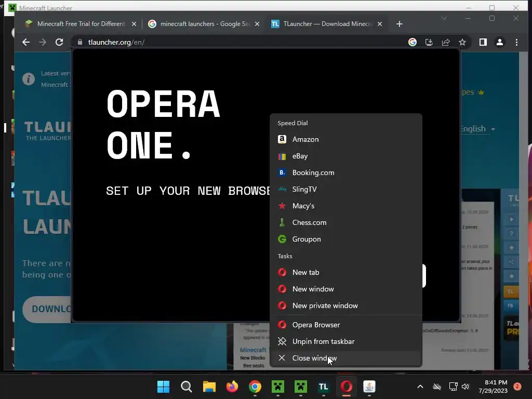Click the DOWNLOAD button on TLauncher page

[47, 309]
